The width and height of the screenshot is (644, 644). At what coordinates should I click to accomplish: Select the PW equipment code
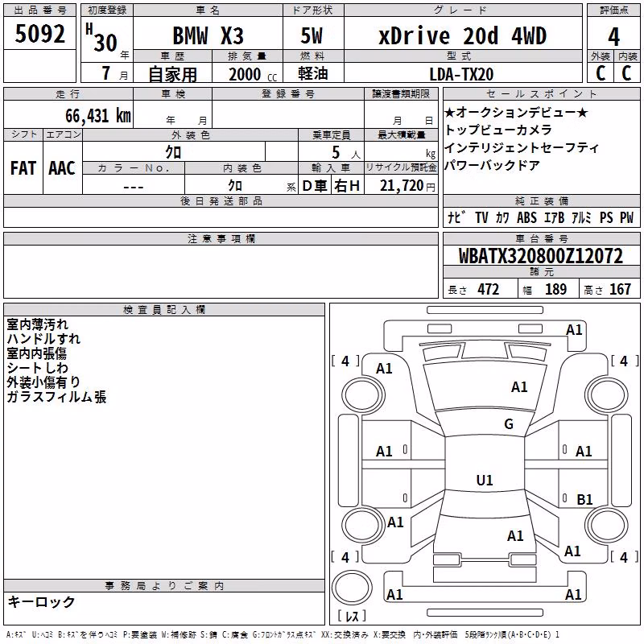[627, 217]
